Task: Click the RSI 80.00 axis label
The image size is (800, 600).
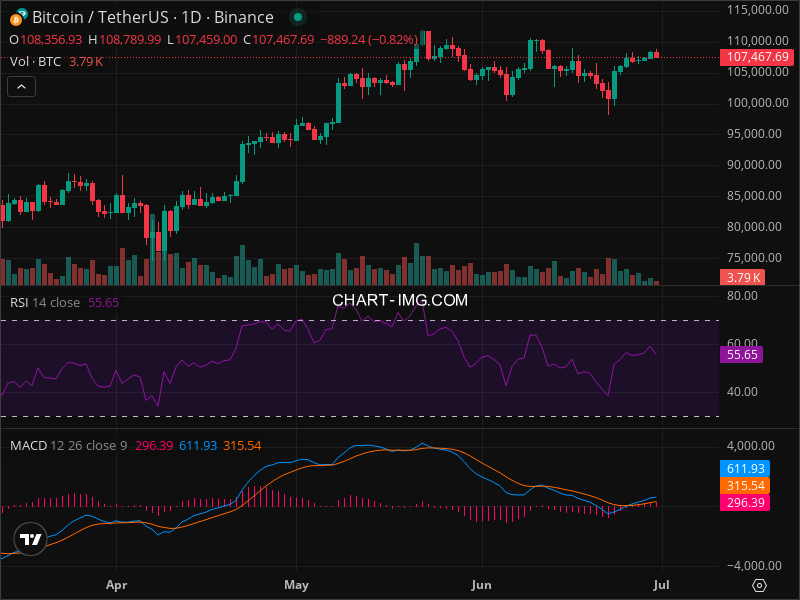Action: (742, 296)
